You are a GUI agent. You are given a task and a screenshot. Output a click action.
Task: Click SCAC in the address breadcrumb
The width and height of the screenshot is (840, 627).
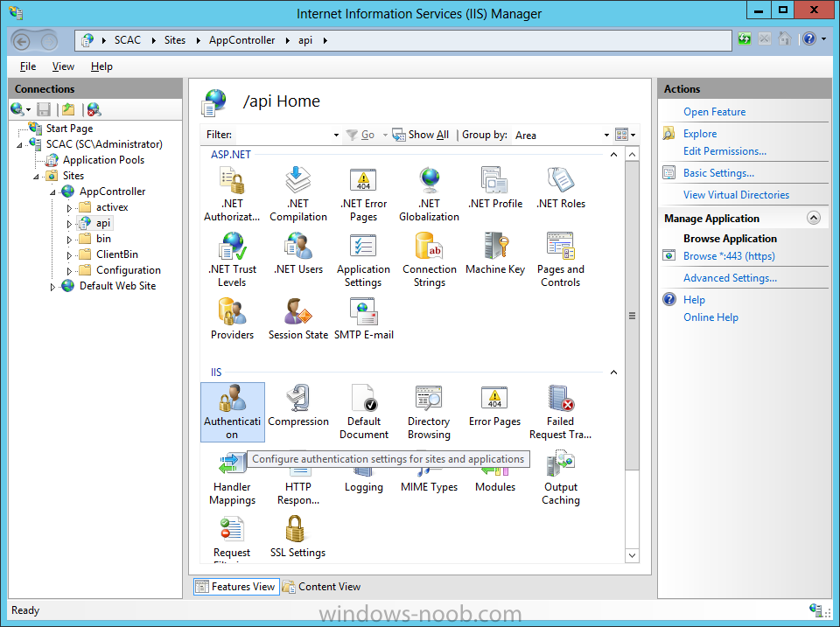coord(128,40)
